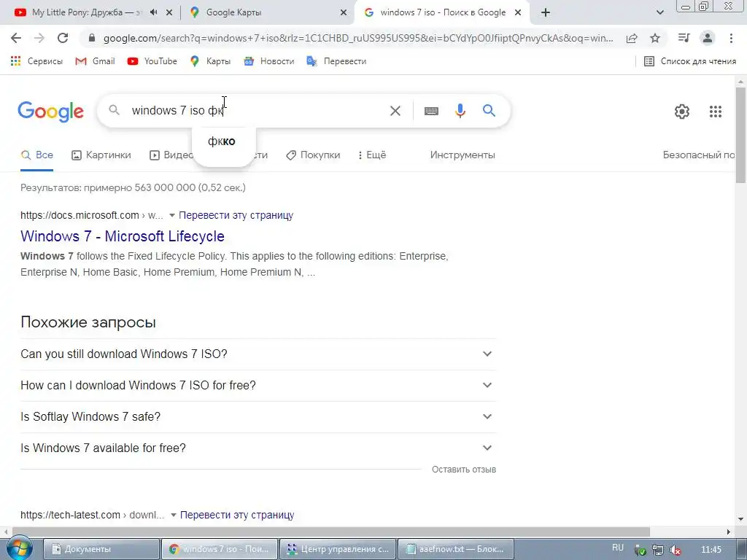
Task: Open Windows 7 - Microsoft Lifecycle result
Action: pyautogui.click(x=123, y=236)
